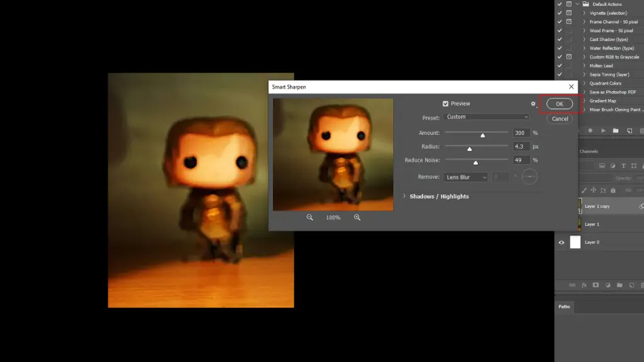Click the Lock position icon

coord(594,190)
